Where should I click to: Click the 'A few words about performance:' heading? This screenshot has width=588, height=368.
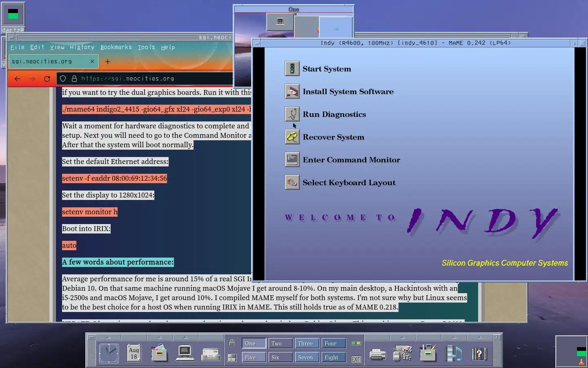pos(118,262)
